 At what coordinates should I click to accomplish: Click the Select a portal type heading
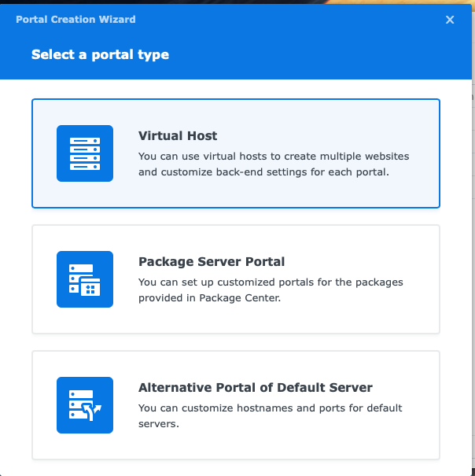(x=100, y=54)
